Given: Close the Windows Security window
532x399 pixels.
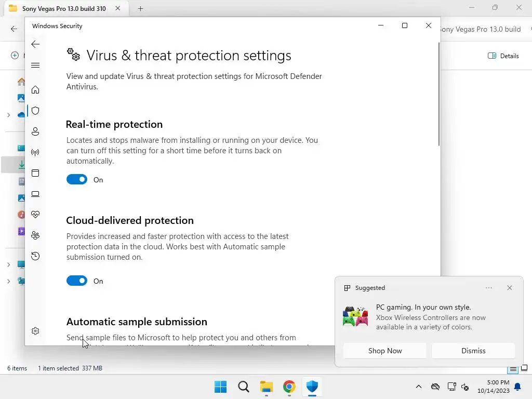Looking at the screenshot, I should coord(429,25).
